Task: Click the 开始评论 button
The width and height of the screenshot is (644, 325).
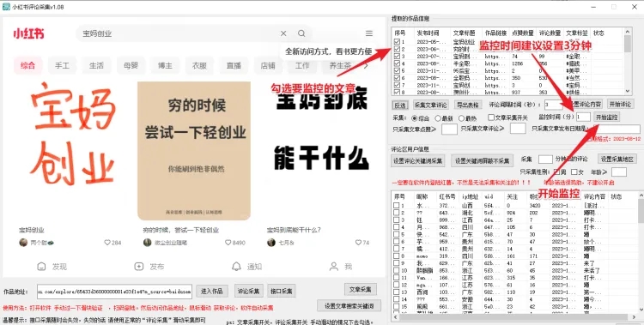Action: (620, 104)
